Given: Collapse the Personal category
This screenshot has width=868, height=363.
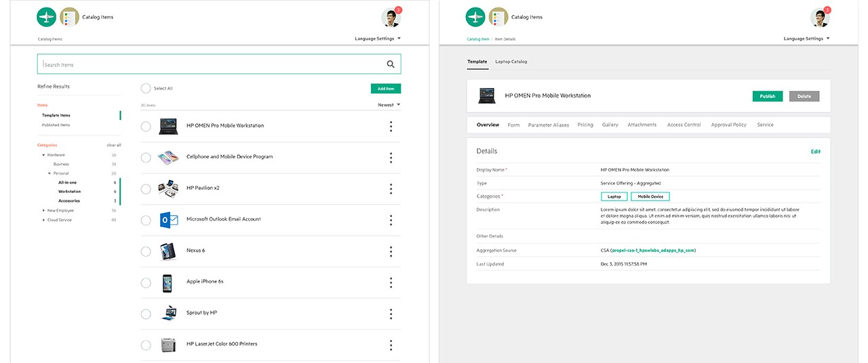Looking at the screenshot, I should click(50, 173).
